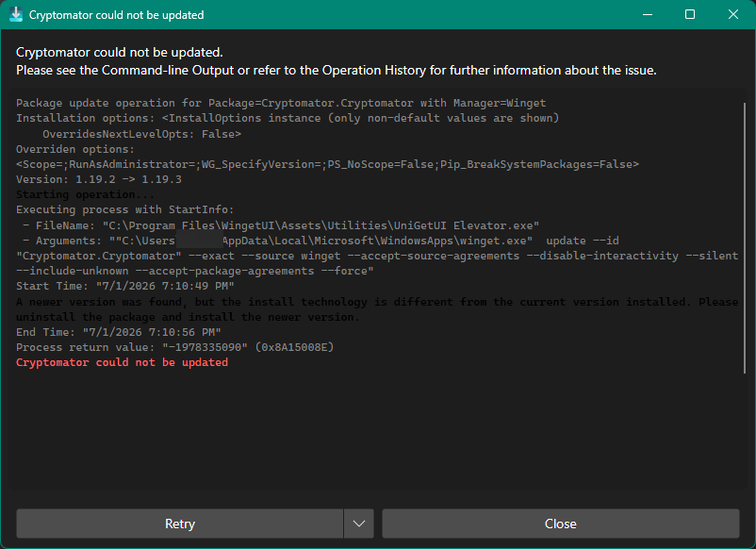The height and width of the screenshot is (549, 756).
Task: Click the 'Start Time' line
Action: point(124,286)
